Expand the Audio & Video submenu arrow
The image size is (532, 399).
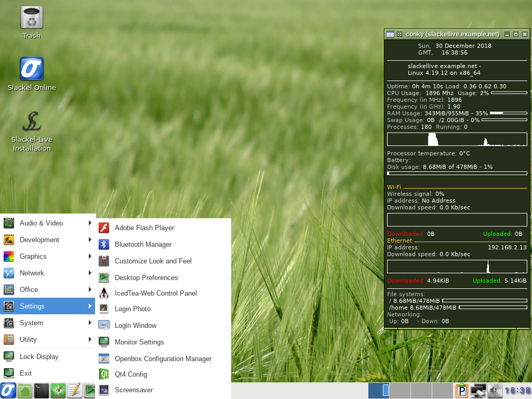[x=89, y=223]
